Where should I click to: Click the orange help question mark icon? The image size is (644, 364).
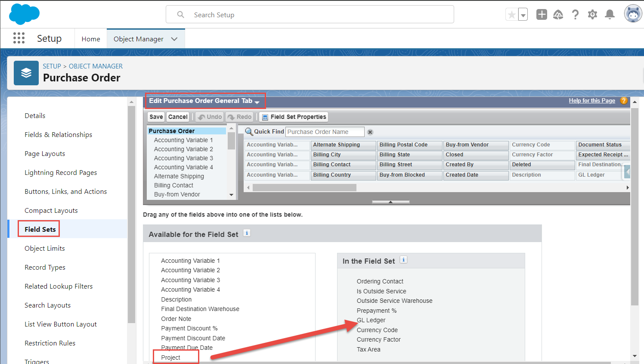(624, 100)
